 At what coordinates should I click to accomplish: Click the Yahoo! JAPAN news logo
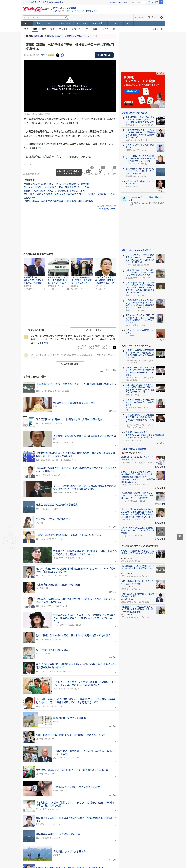(37, 9)
